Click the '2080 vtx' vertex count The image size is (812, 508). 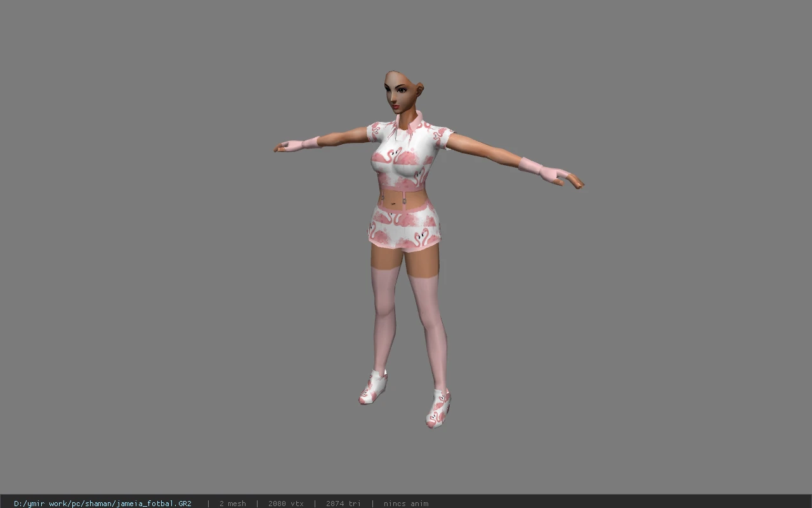point(285,504)
